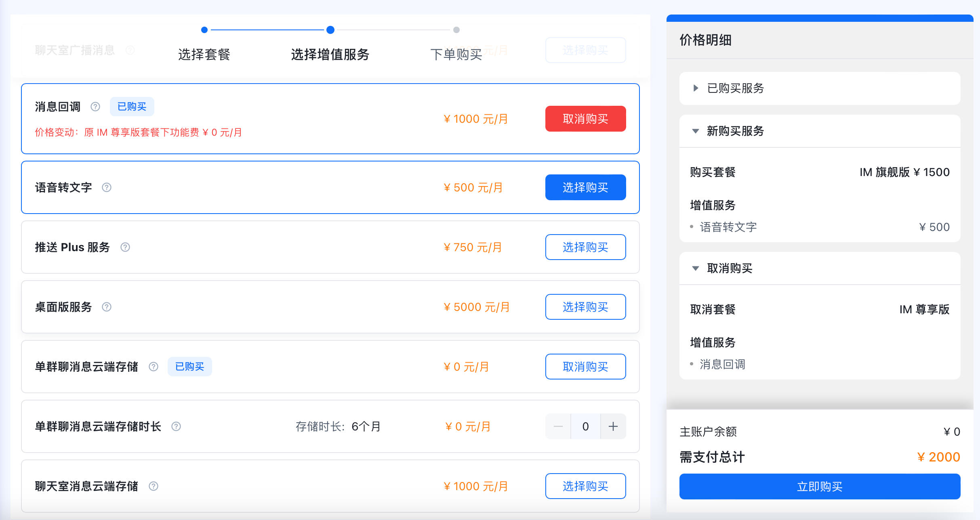This screenshot has width=980, height=520.
Task: Click help icon beside 桌面版服务
Action: click(107, 307)
